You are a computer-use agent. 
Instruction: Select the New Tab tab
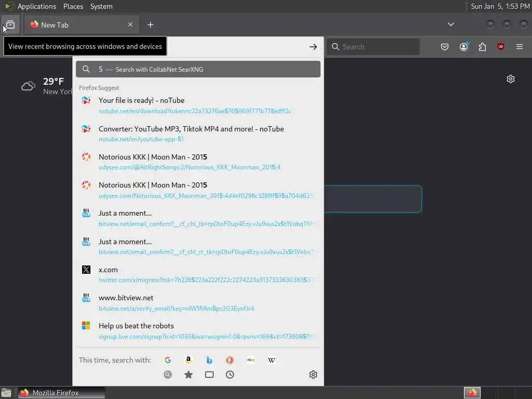82,25
